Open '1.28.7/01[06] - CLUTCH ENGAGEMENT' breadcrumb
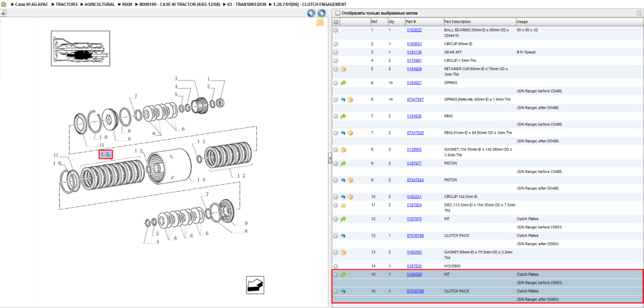644x308 pixels. coord(310,4)
